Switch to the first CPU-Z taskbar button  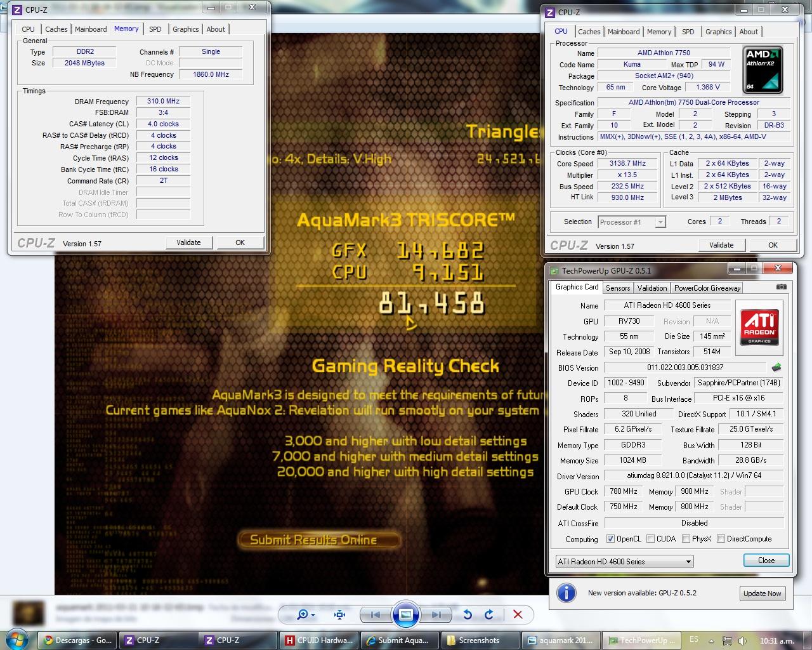(159, 640)
